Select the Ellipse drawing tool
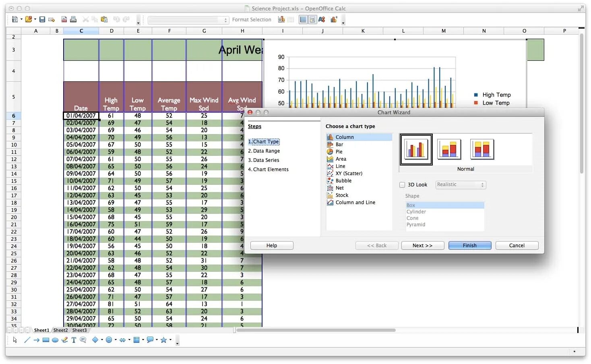Image resolution: width=591 pixels, height=364 pixels. [x=56, y=340]
